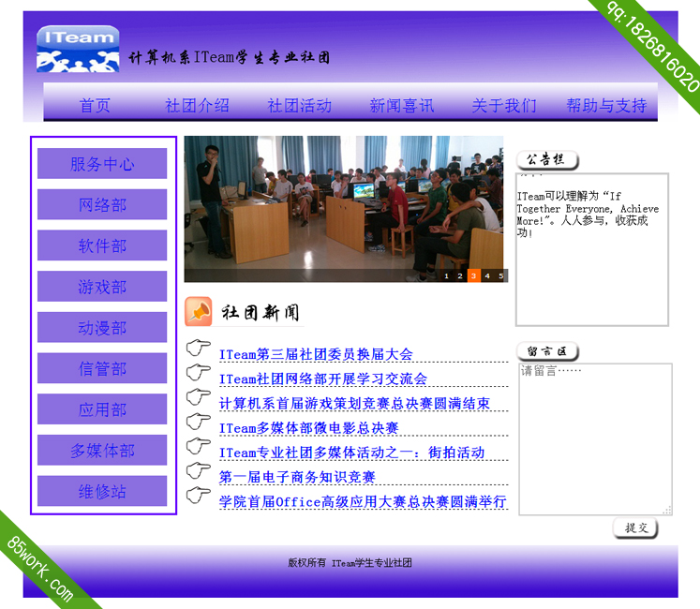Image resolution: width=700 pixels, height=609 pixels.
Task: Open the 服务中心 sidebar button
Action: [102, 164]
